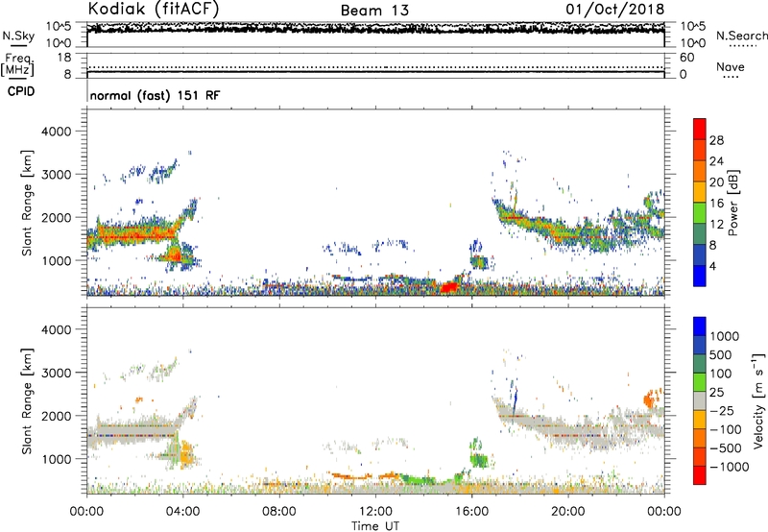Click the 'Beam 13' heading
This screenshot has width=768, height=532.
pos(374,11)
